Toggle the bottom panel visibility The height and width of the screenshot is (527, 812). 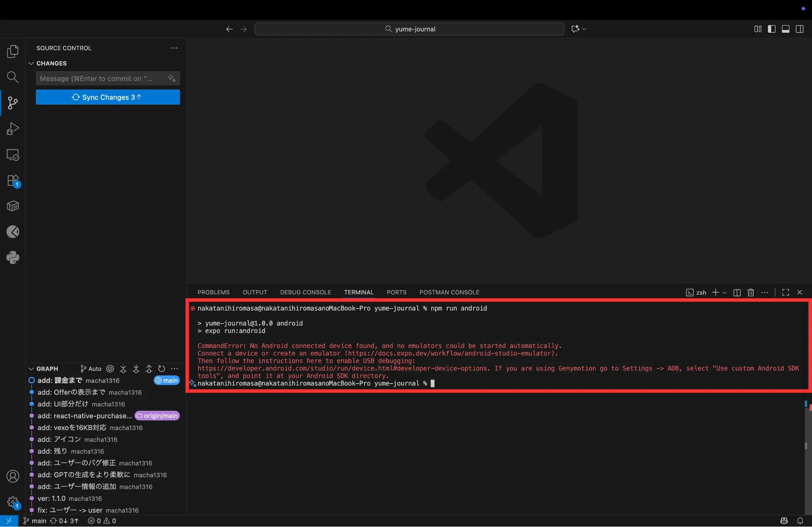coord(785,29)
